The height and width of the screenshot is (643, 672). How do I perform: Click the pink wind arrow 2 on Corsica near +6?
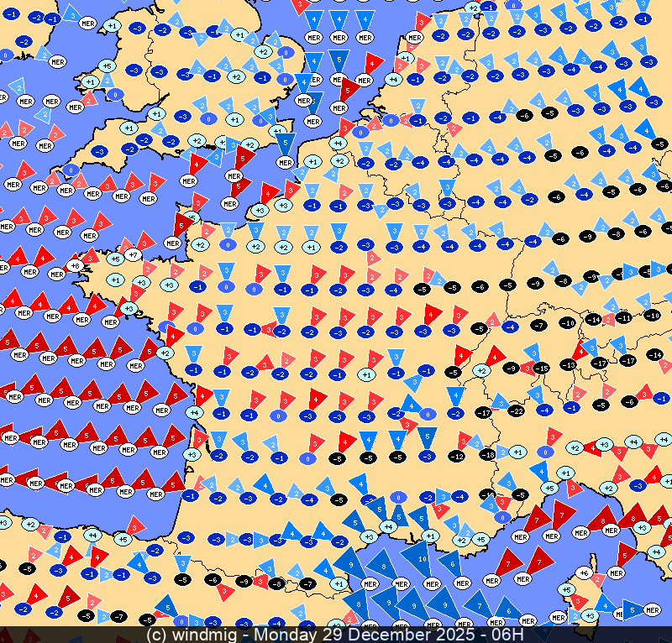[596, 579]
